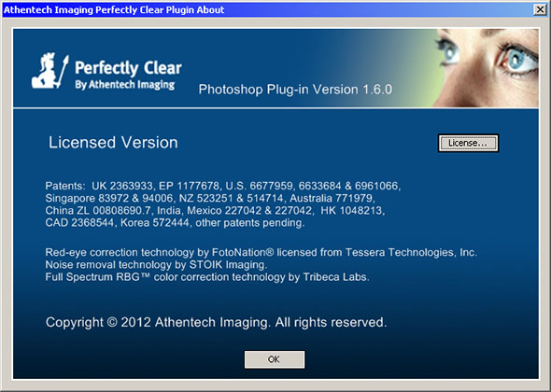Close the About dialog window
This screenshot has height=392, width=551.
click(540, 9)
